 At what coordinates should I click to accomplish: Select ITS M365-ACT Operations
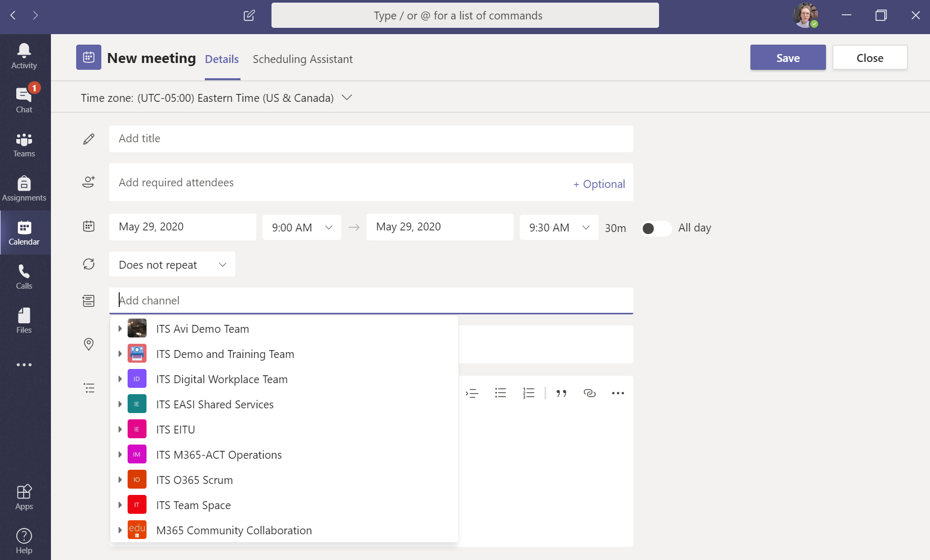[x=284, y=455]
